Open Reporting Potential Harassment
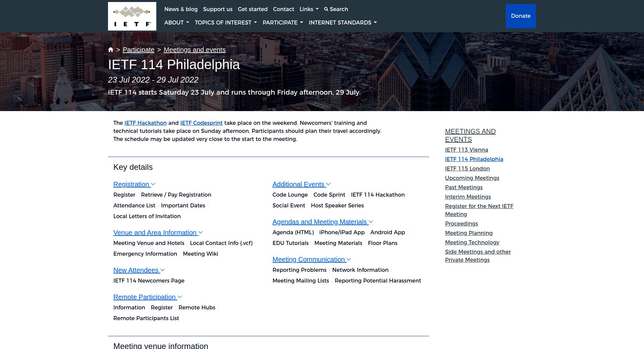 (x=378, y=281)
